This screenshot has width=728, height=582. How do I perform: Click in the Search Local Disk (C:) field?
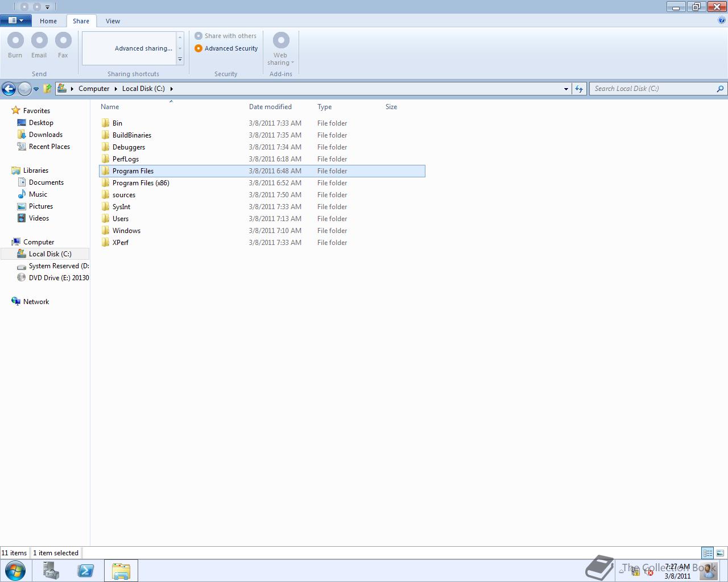[653, 89]
